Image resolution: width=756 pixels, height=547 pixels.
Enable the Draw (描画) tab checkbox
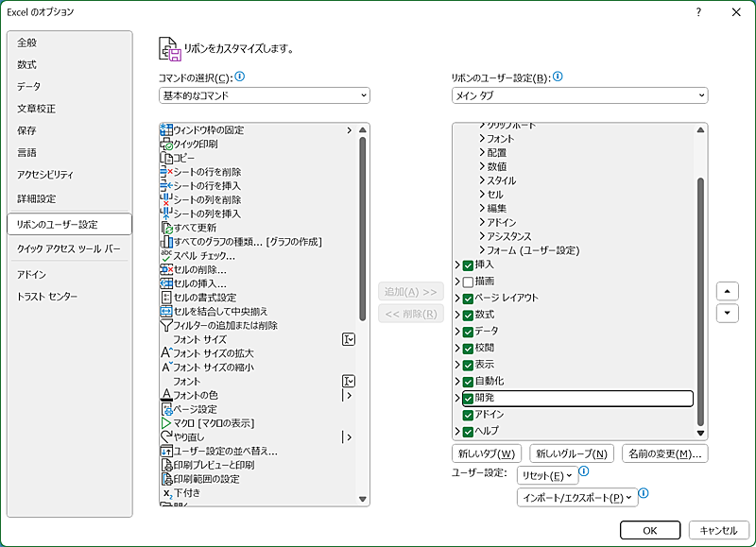(468, 282)
